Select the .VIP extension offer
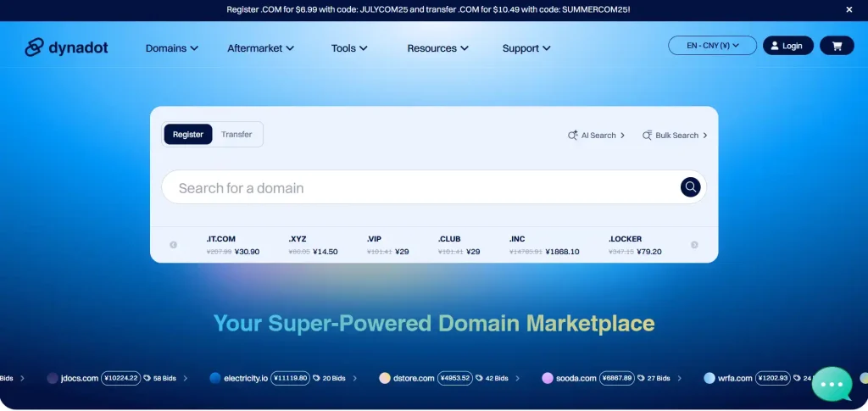 click(387, 245)
